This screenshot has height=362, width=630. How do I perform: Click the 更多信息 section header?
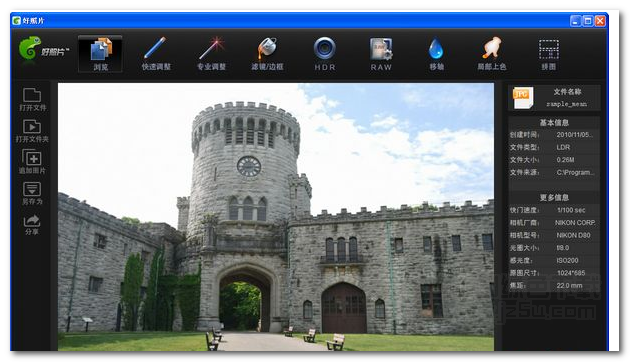coord(554,197)
